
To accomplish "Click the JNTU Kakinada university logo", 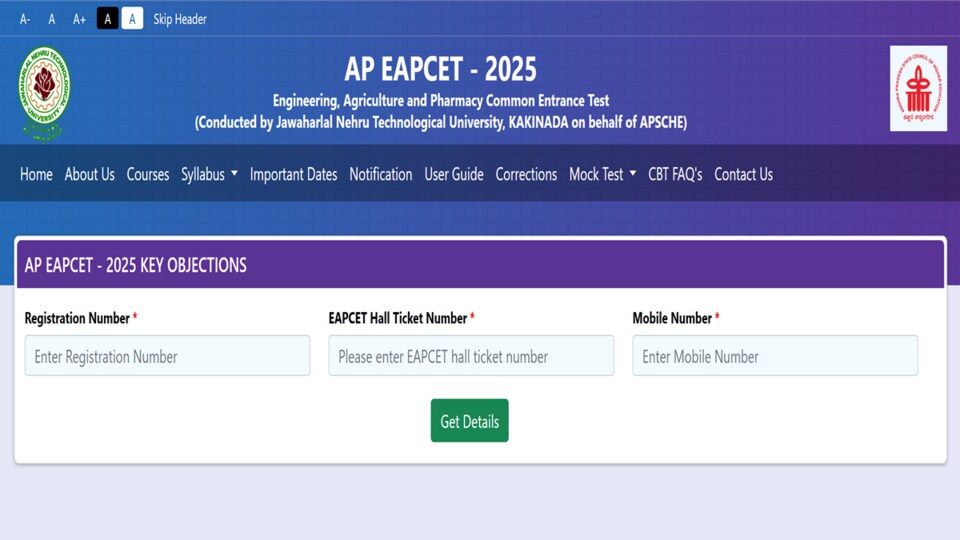I will [x=44, y=93].
